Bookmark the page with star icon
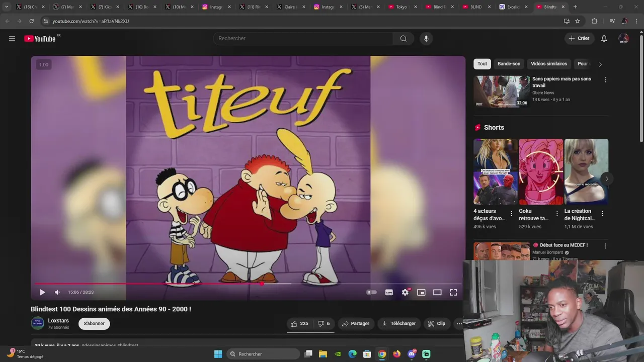644x362 pixels. pyautogui.click(x=578, y=21)
